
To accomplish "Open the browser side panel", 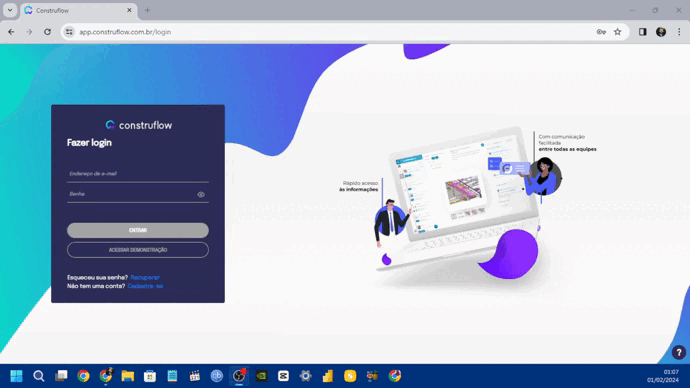I will (x=642, y=32).
